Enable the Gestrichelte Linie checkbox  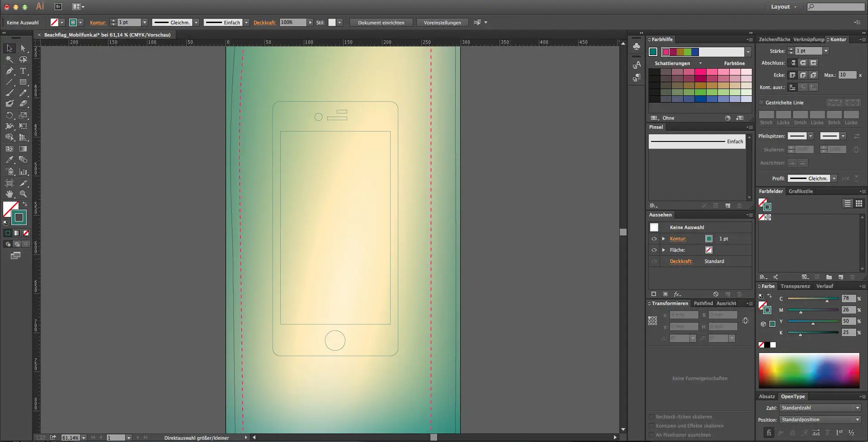click(x=761, y=103)
